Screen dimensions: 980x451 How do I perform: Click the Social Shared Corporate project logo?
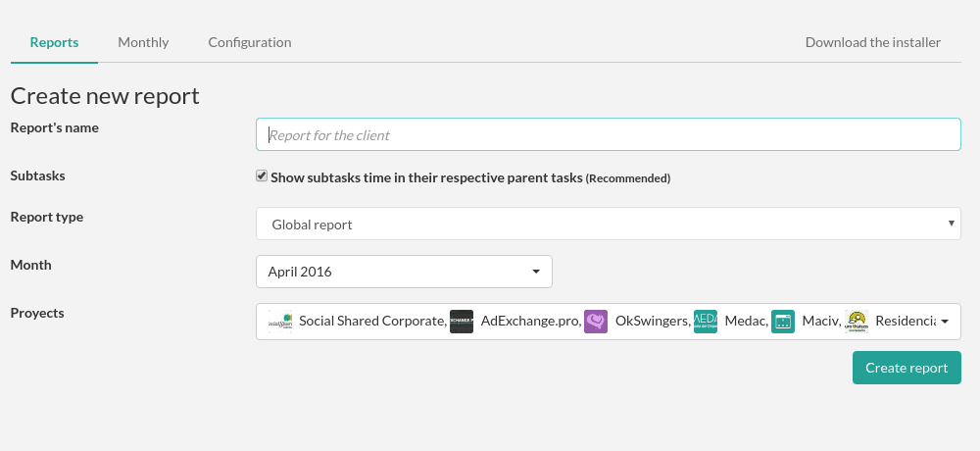(x=280, y=322)
